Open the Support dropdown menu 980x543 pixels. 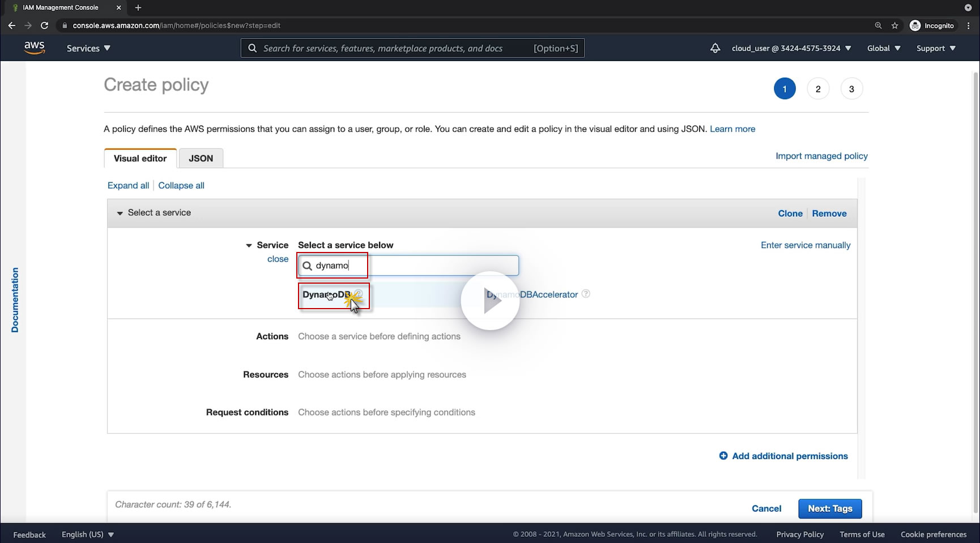(936, 48)
